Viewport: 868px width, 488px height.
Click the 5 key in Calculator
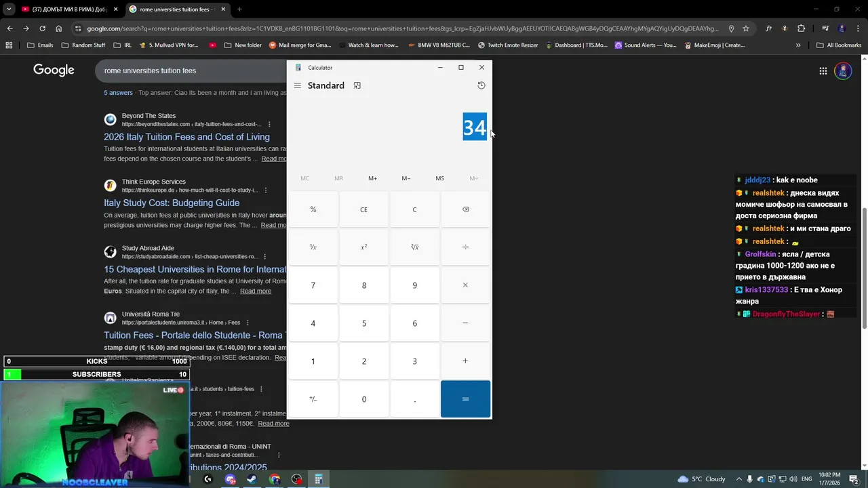pos(363,323)
